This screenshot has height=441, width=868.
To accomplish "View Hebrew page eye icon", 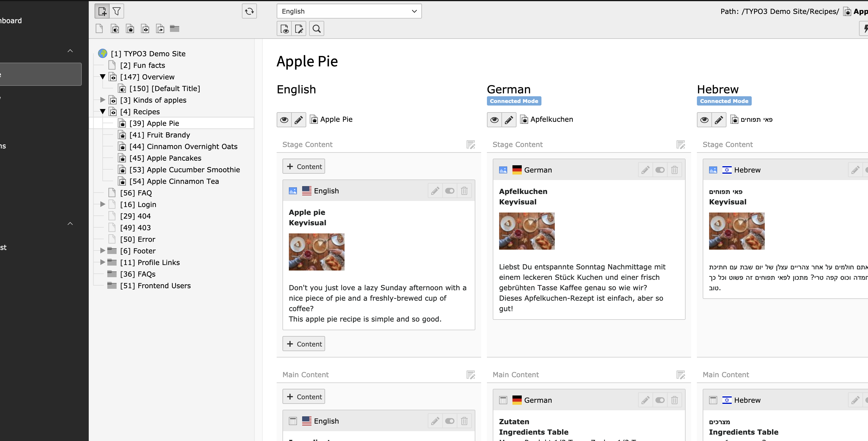I will [704, 119].
